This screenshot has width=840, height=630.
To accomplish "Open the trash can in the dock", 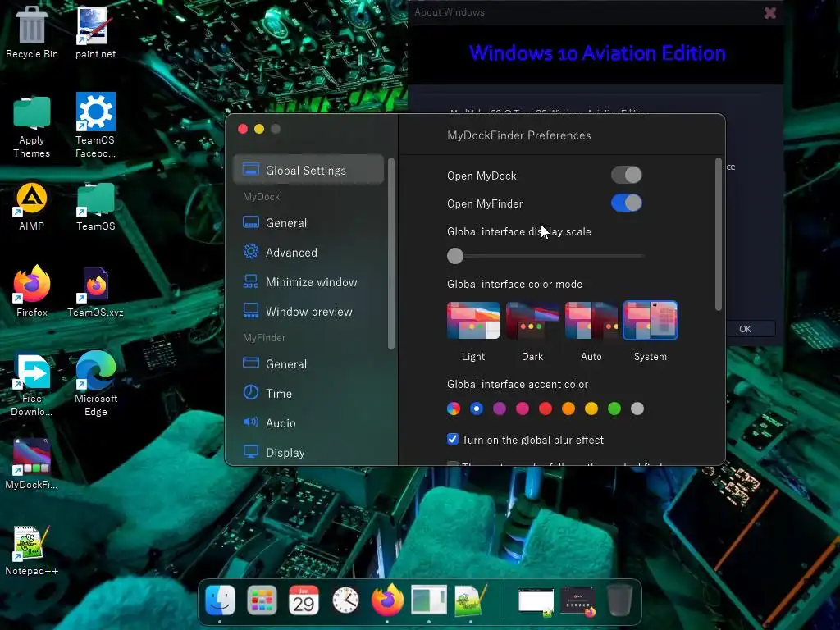I will click(x=619, y=600).
